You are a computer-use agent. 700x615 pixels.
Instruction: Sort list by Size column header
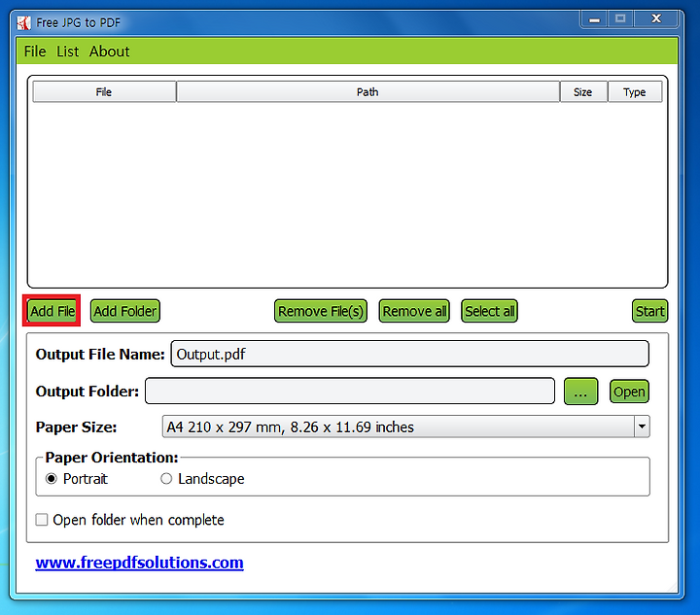point(583,92)
